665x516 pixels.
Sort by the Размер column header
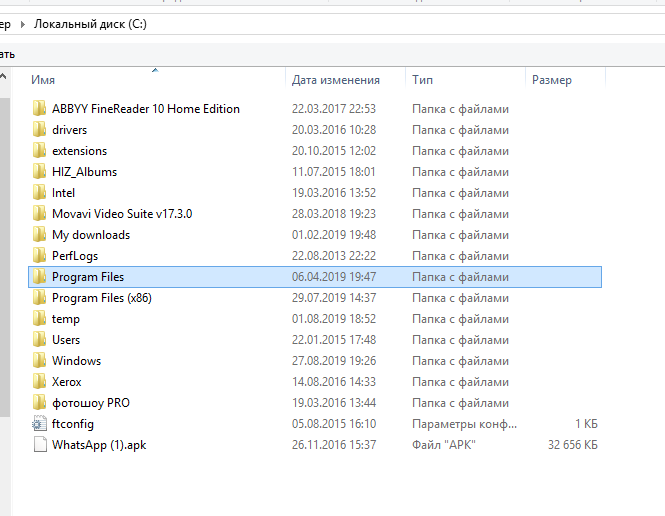pyautogui.click(x=552, y=80)
